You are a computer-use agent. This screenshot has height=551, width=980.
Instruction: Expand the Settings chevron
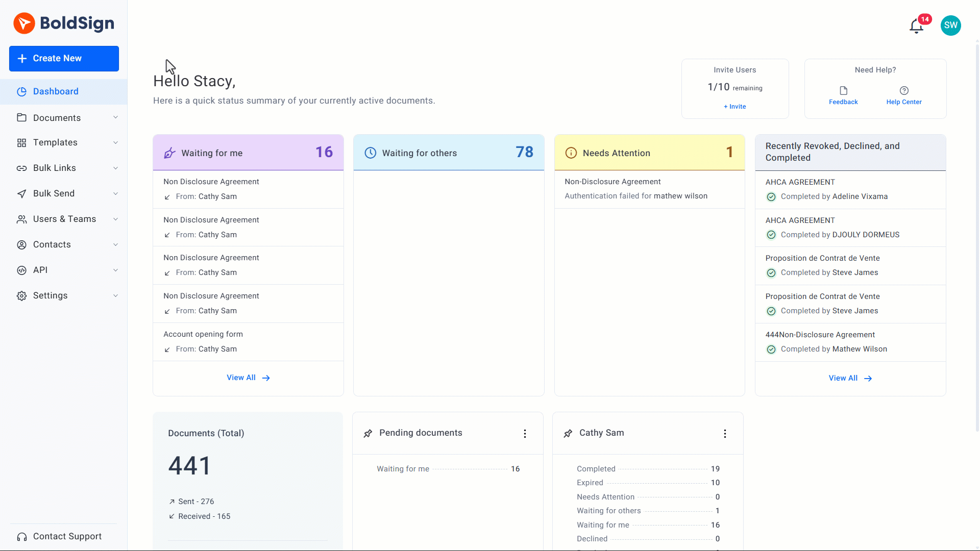tap(116, 296)
